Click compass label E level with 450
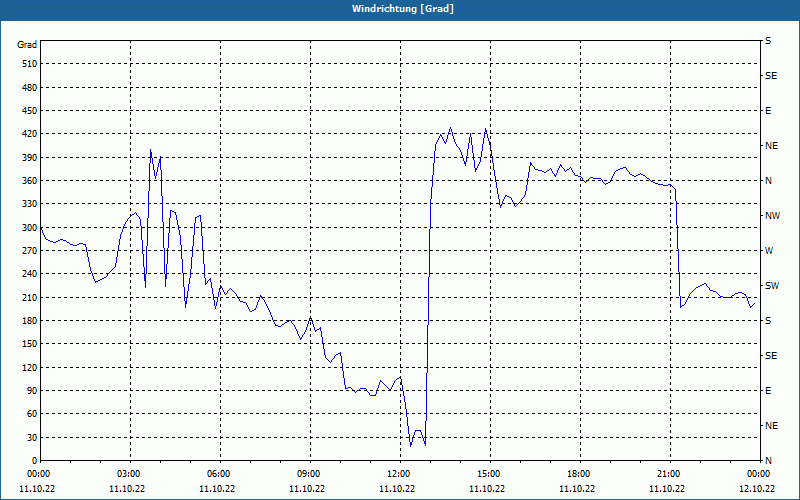This screenshot has width=800, height=500. [x=768, y=111]
